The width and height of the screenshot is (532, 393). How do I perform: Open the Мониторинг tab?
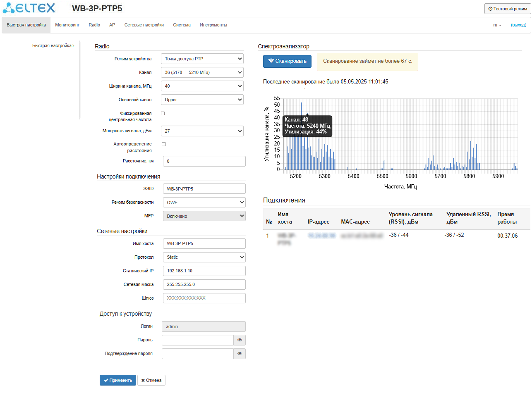(67, 25)
